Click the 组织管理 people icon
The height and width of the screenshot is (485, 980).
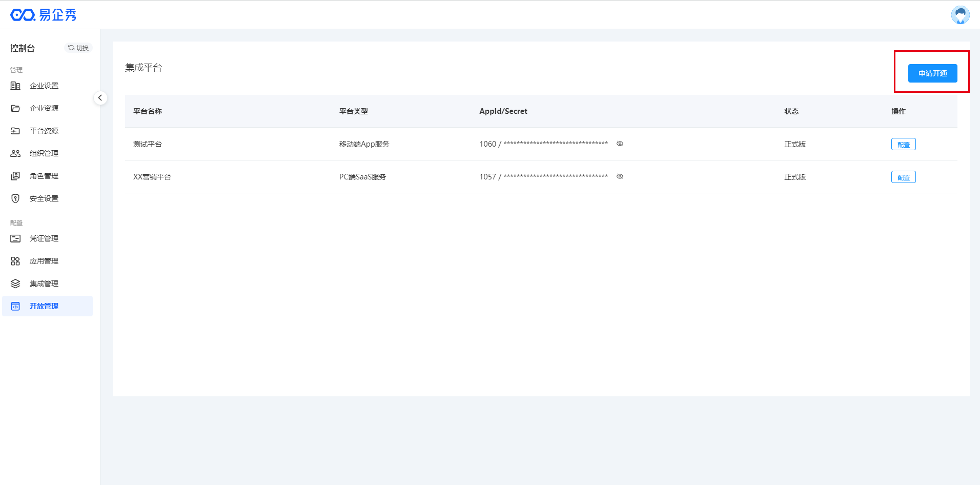[15, 153]
